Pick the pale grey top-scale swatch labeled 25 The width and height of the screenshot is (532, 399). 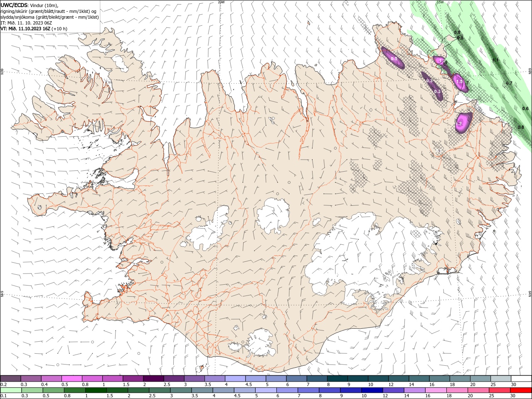tap(500, 378)
